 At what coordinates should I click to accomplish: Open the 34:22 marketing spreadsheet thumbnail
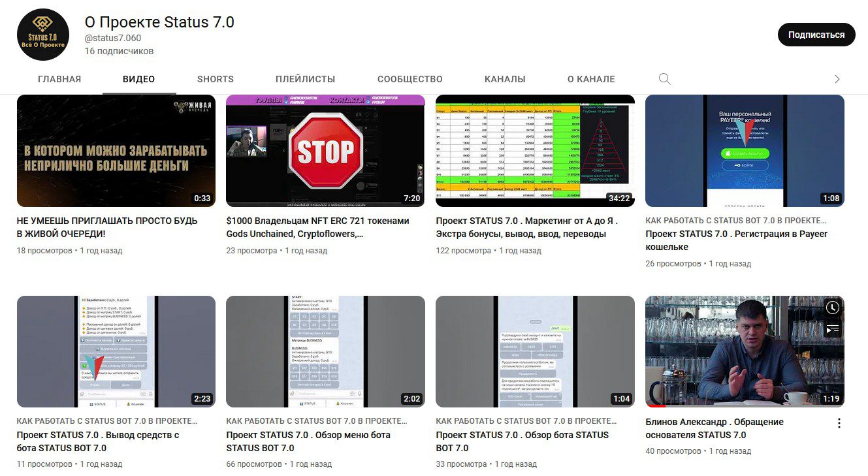[535, 151]
